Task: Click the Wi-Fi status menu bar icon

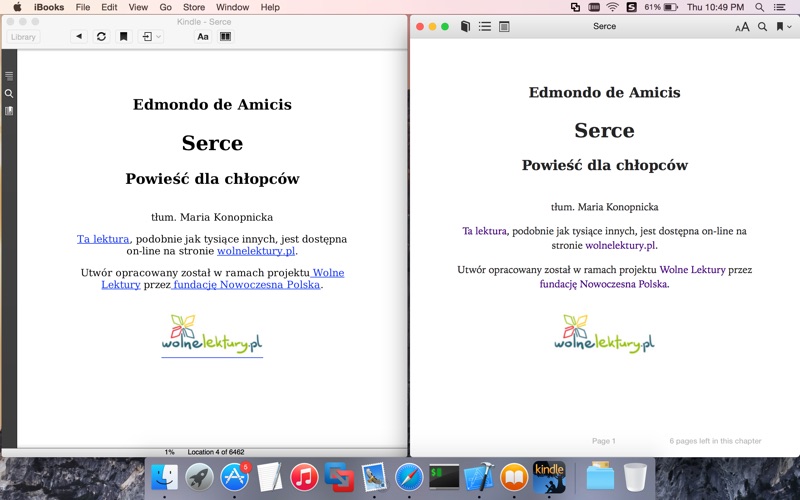Action: point(612,7)
